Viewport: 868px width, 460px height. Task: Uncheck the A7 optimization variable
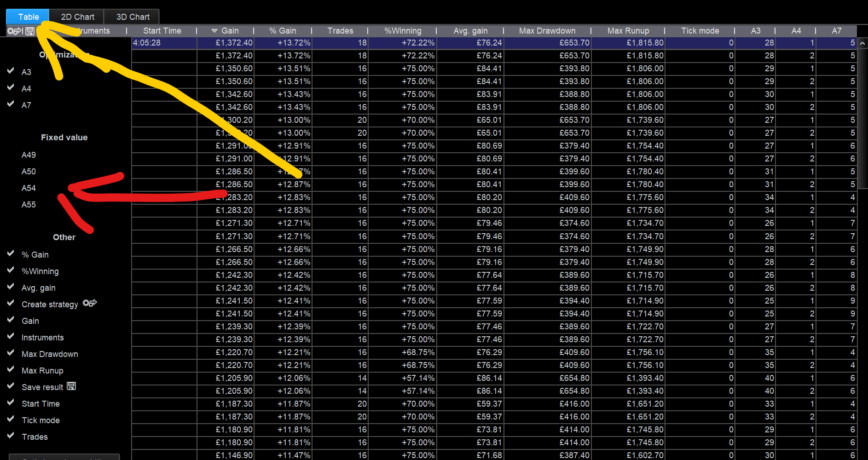point(11,104)
